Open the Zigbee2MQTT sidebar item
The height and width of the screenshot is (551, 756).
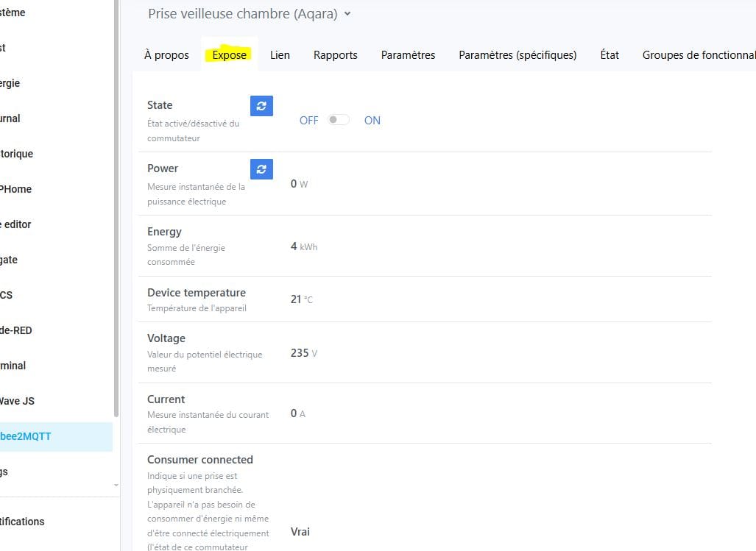56,436
